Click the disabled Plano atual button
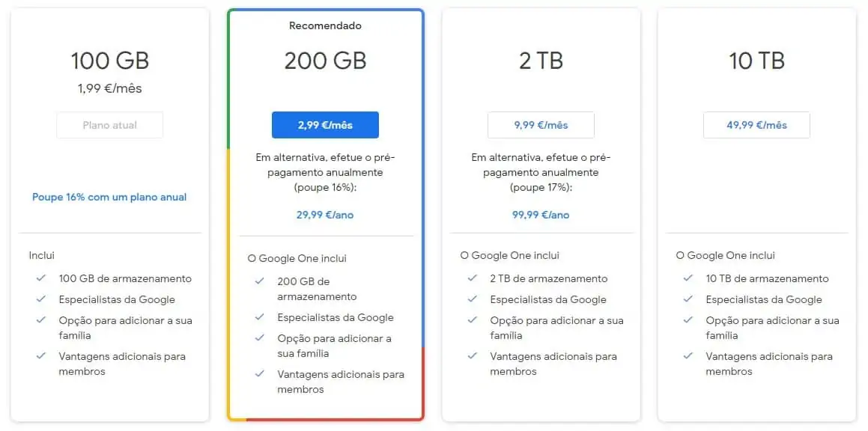868x431 pixels. [109, 125]
